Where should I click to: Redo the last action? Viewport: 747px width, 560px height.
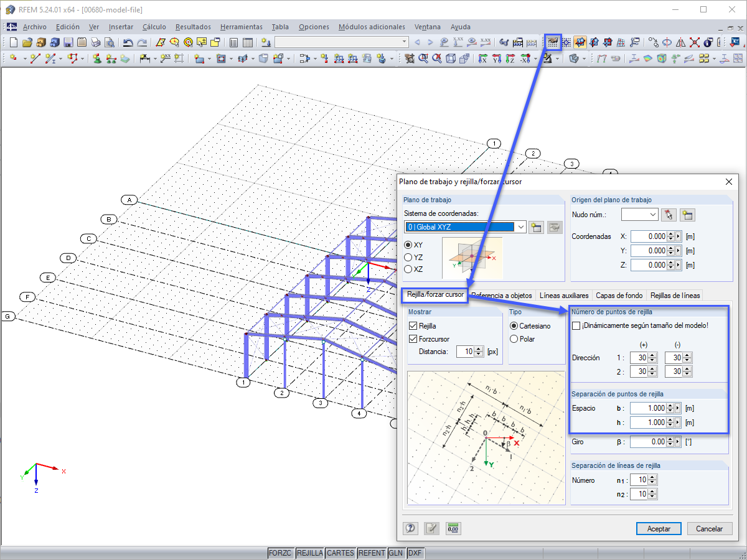pos(142,42)
